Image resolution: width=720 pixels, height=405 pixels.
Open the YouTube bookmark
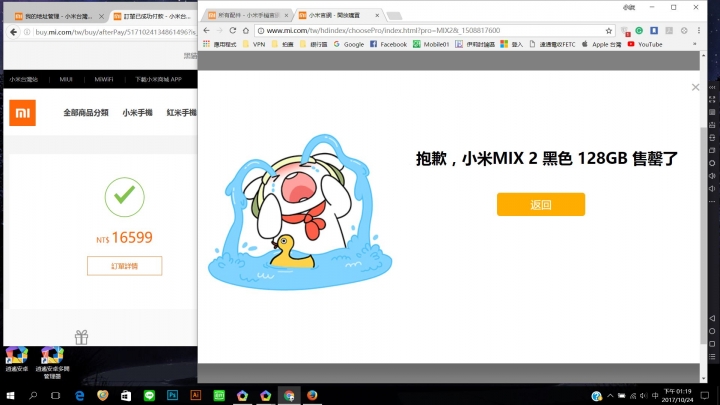(645, 44)
